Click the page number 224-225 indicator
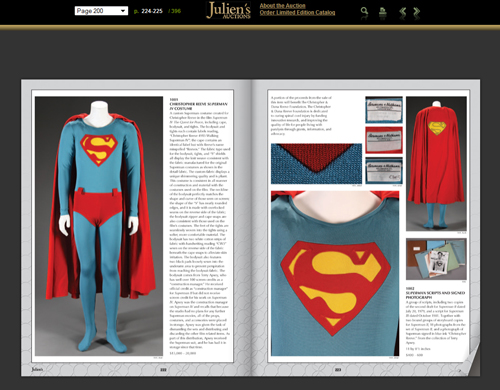The height and width of the screenshot is (390, 500). [152, 11]
